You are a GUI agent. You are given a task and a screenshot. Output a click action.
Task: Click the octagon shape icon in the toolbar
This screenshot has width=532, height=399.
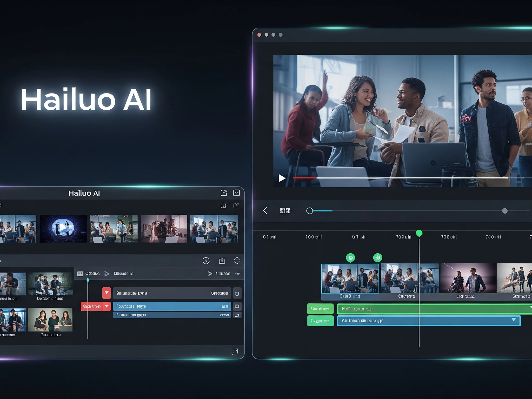coord(237,261)
